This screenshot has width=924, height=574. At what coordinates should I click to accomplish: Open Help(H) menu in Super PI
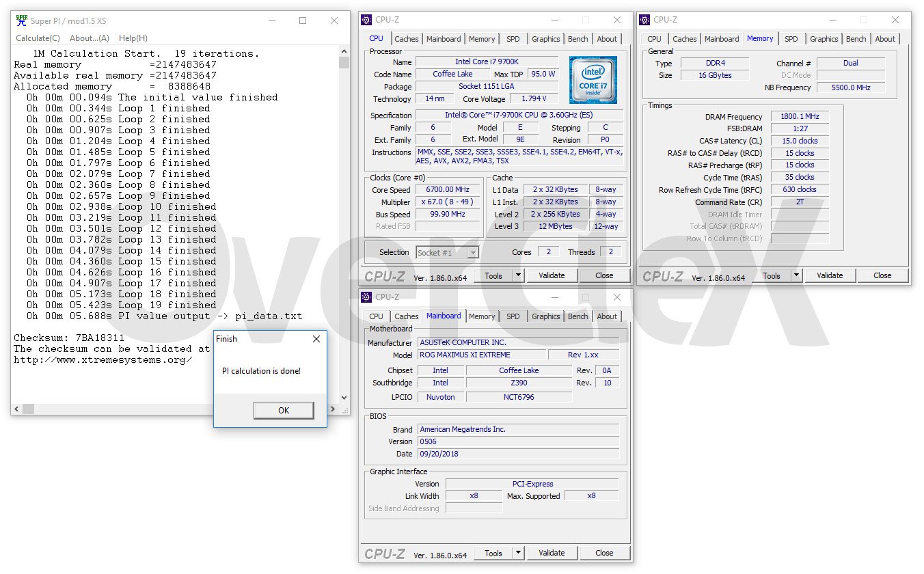(x=133, y=38)
